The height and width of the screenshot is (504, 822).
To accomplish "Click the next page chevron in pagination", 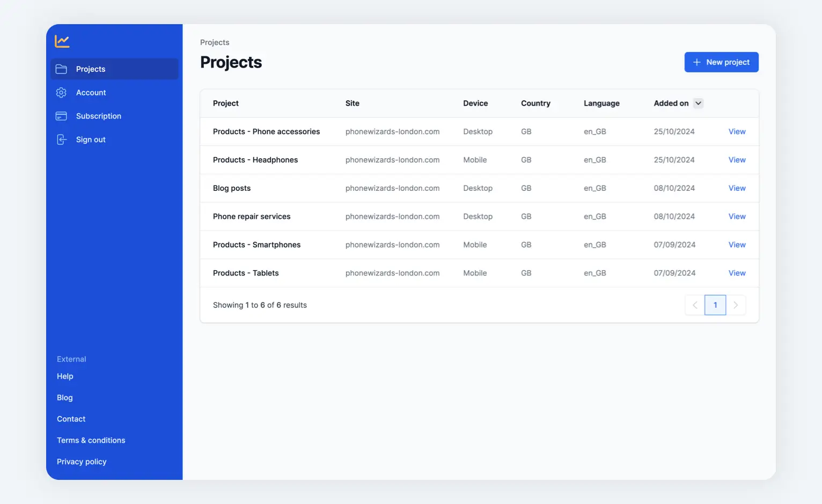I will pyautogui.click(x=736, y=305).
